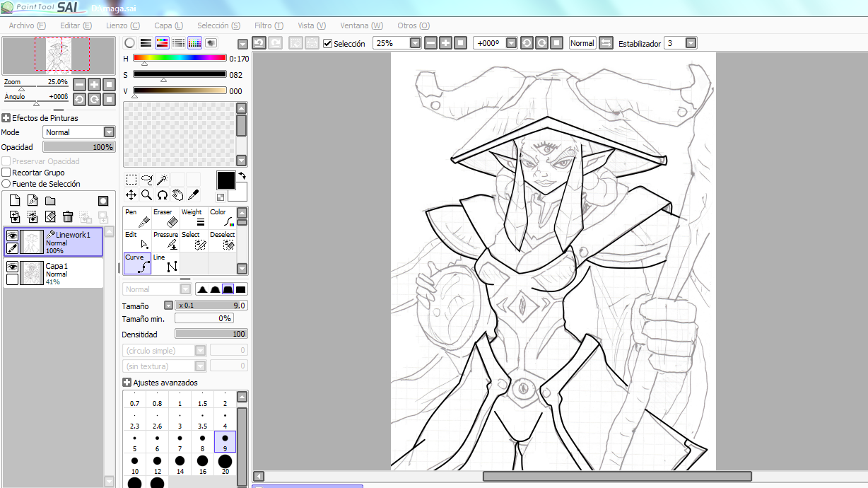
Task: Toggle the scratchpad panel
Action: click(211, 43)
